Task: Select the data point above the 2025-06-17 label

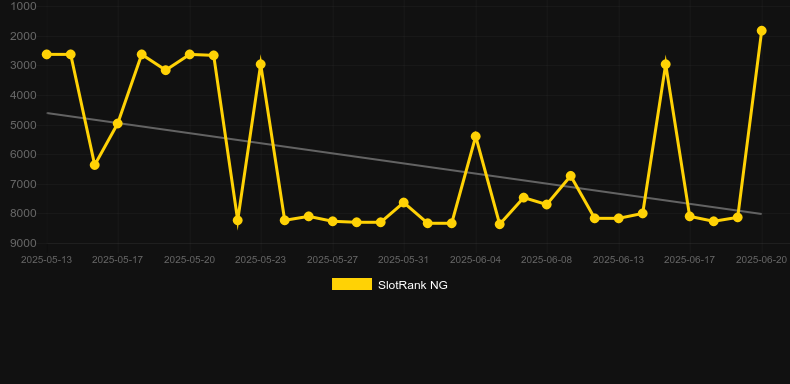Action: pyautogui.click(x=690, y=216)
